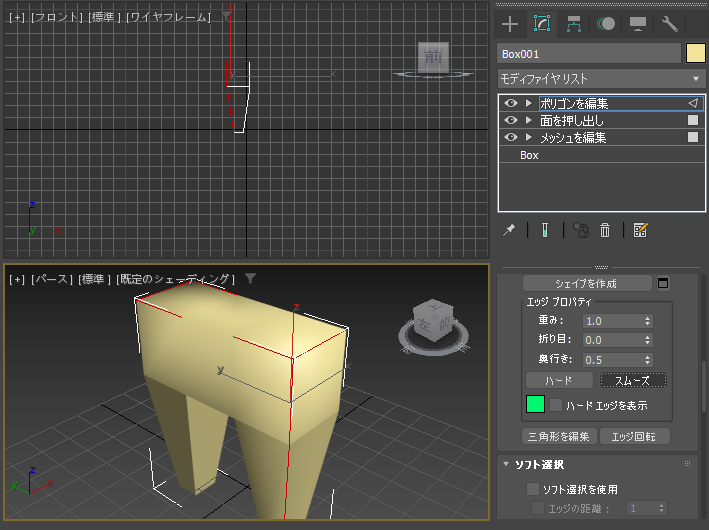Image resolution: width=709 pixels, height=530 pixels.
Task: Select the ポリゴンを編集 modifier in stack
Action: click(574, 104)
